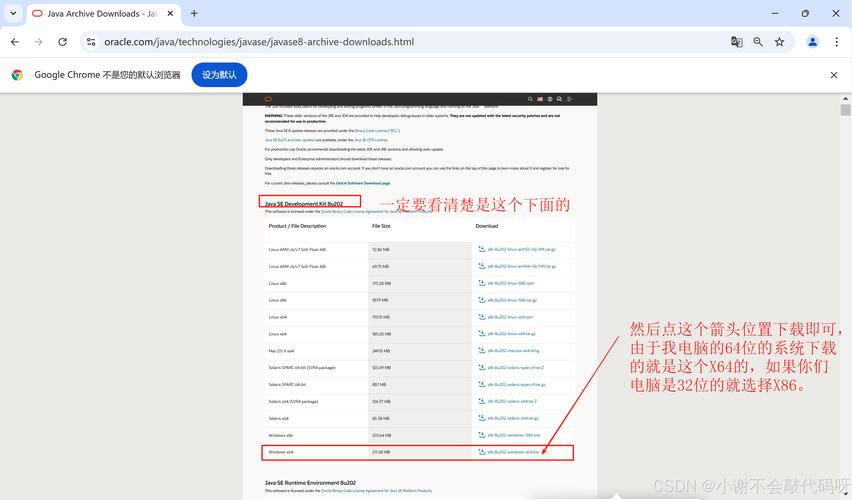
Task: Open jdk-8u202-linux-x64.rpm download link
Action: pos(510,317)
